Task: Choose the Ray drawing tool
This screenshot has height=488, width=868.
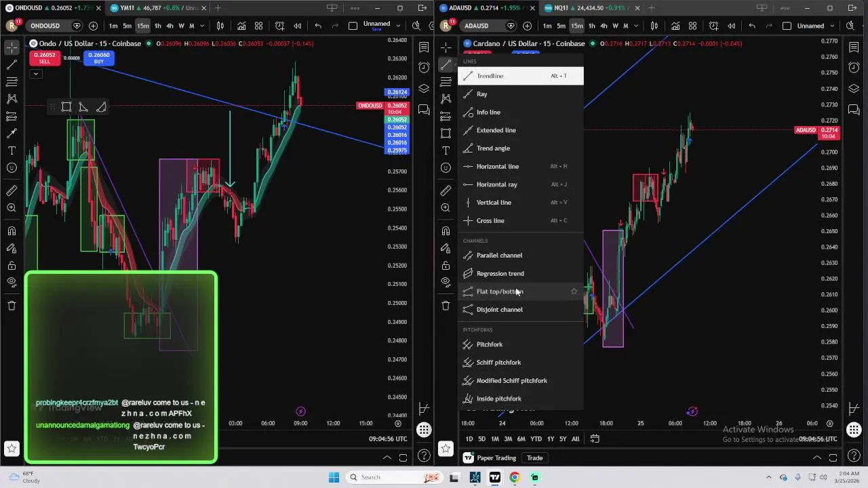Action: (x=520, y=94)
